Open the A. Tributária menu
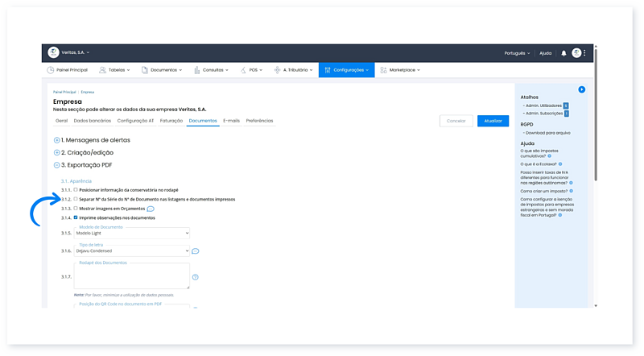 pyautogui.click(x=293, y=70)
